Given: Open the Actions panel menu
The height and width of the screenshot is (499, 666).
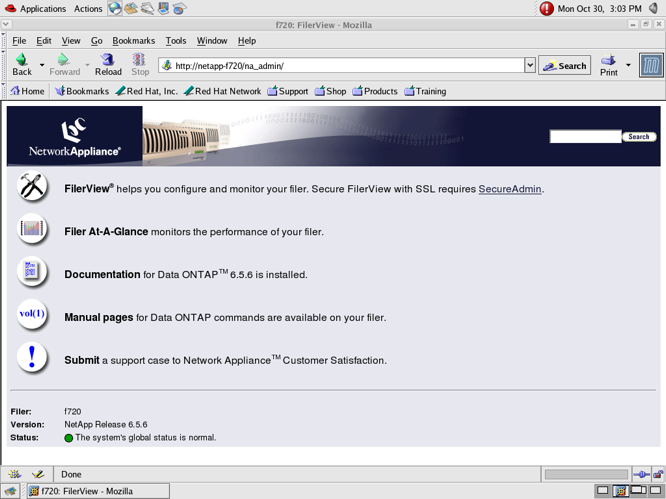Looking at the screenshot, I should point(88,8).
